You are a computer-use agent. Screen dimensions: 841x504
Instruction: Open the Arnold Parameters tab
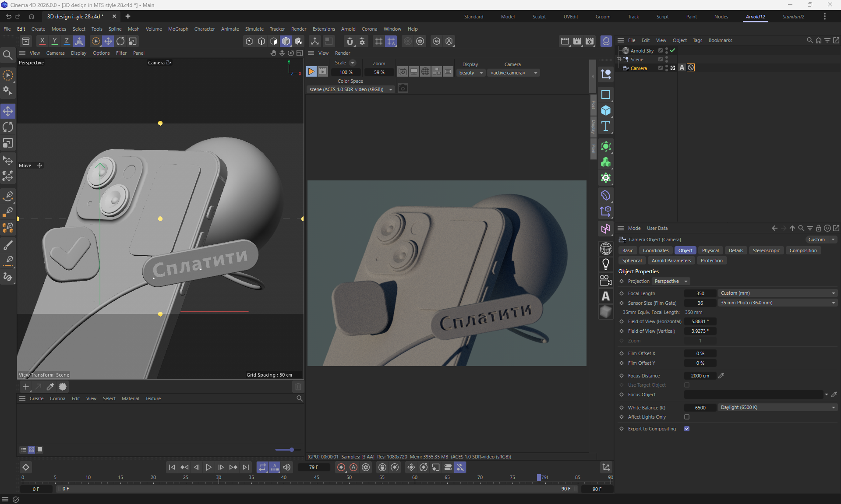[x=671, y=261]
